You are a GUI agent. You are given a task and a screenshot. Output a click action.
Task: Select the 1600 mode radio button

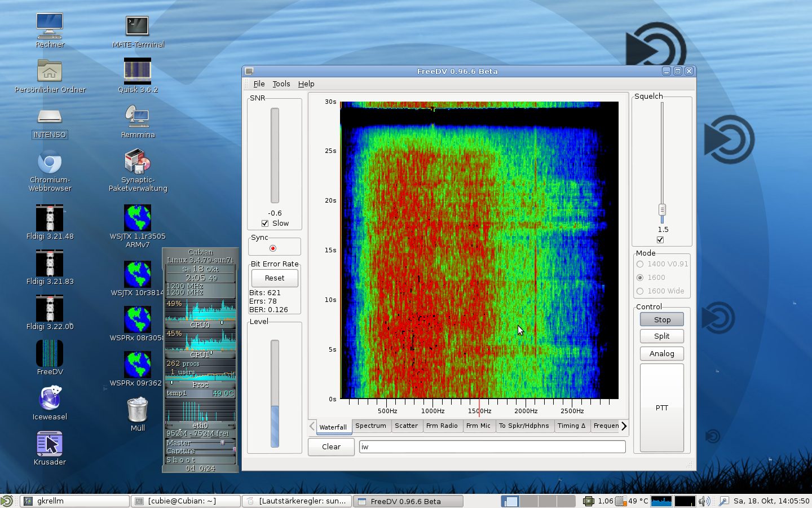tap(640, 278)
